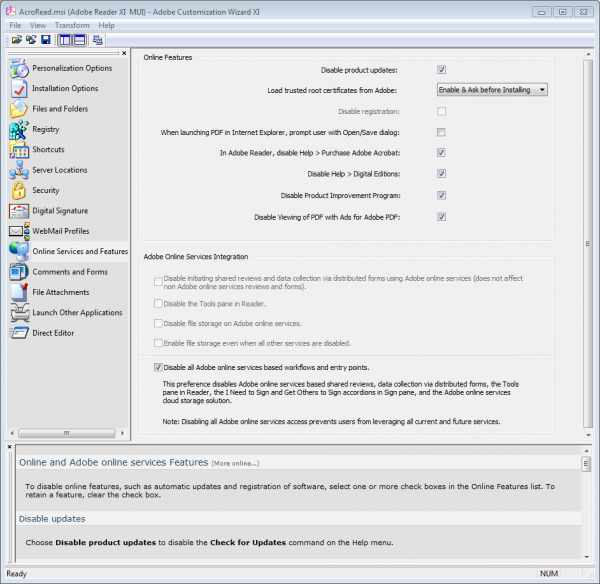Open the File menu
600x584 pixels.
[x=15, y=25]
